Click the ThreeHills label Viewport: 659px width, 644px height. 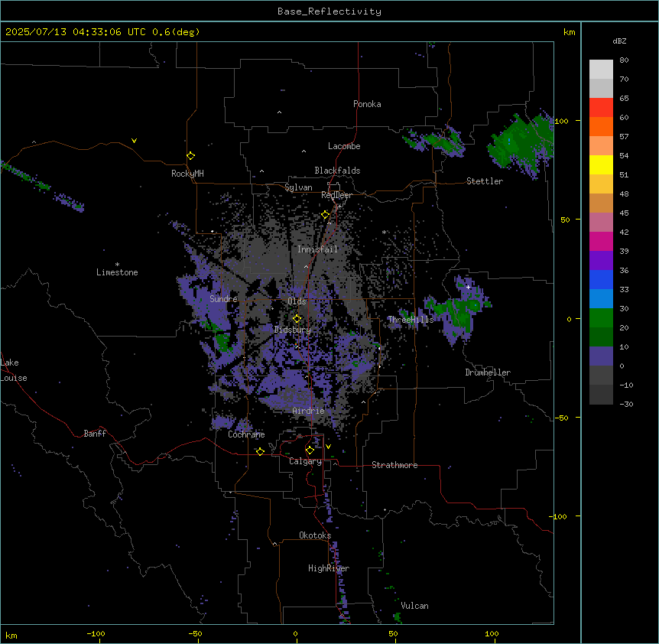[411, 320]
